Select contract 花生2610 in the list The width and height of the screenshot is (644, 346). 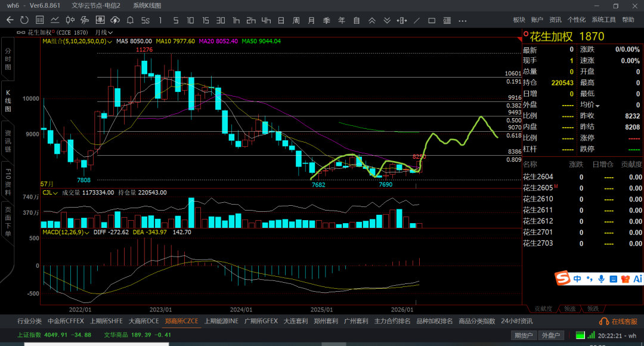[x=538, y=199]
